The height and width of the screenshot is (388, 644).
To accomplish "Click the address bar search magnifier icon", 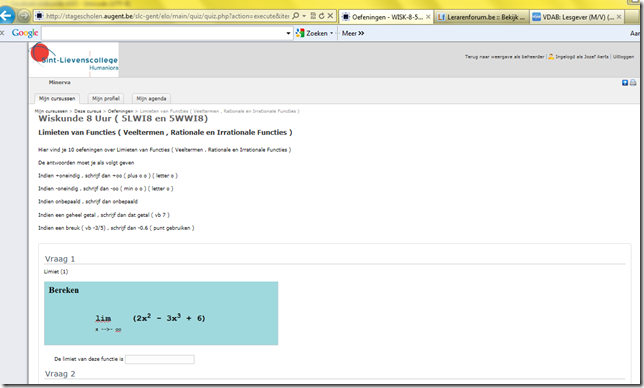I will point(295,16).
